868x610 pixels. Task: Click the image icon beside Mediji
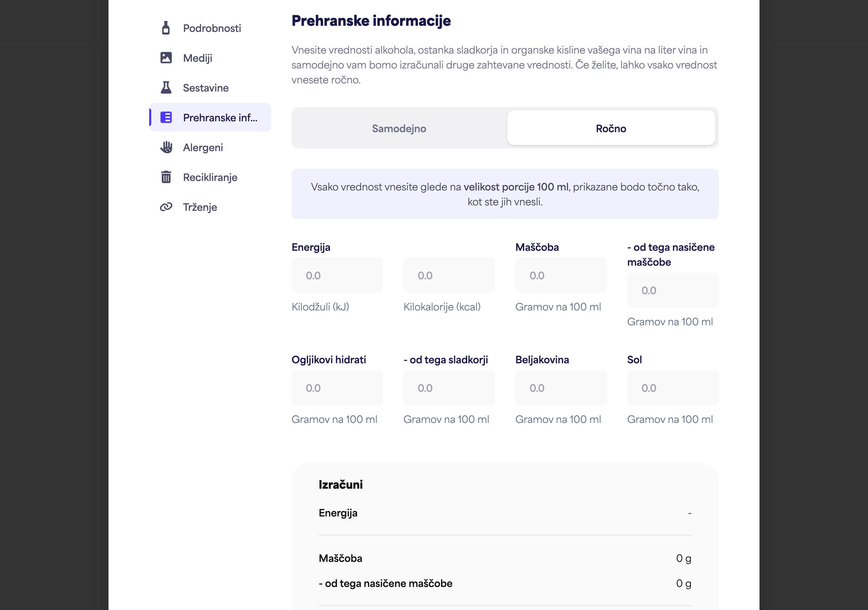click(165, 58)
